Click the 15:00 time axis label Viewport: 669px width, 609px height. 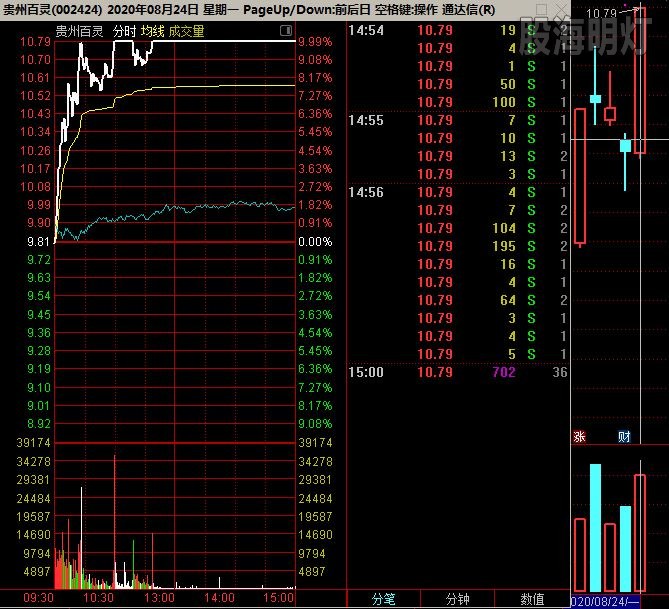(278, 598)
